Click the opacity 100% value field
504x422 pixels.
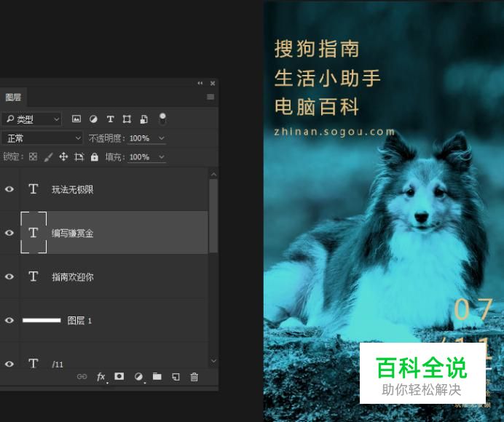[140, 138]
